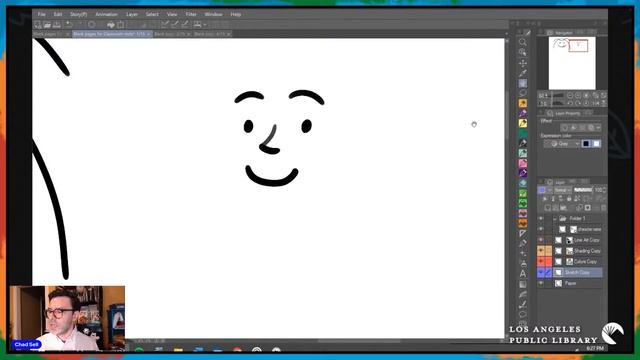Select the Move layer tool with four arrows
This screenshot has height=360, width=640.
pyautogui.click(x=522, y=63)
